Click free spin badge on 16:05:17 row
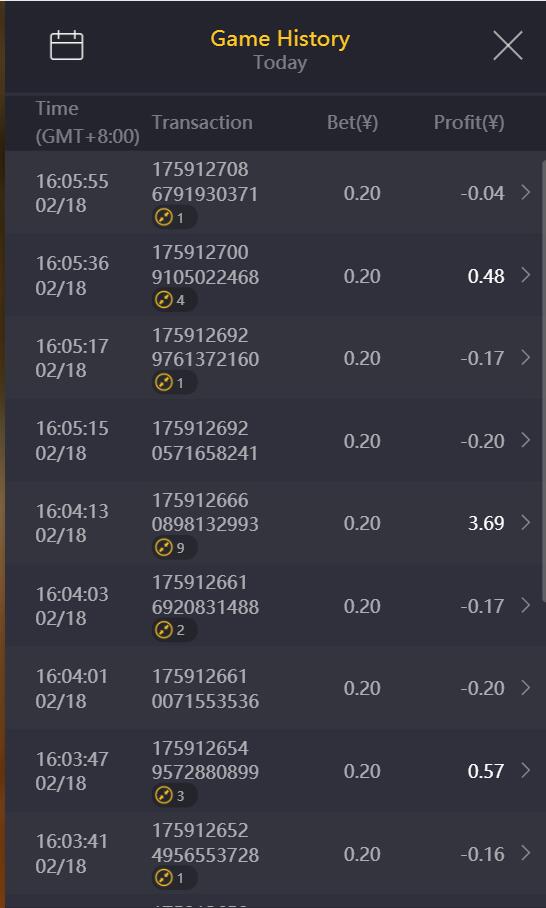Screen dimensions: 546x908 click(174, 383)
